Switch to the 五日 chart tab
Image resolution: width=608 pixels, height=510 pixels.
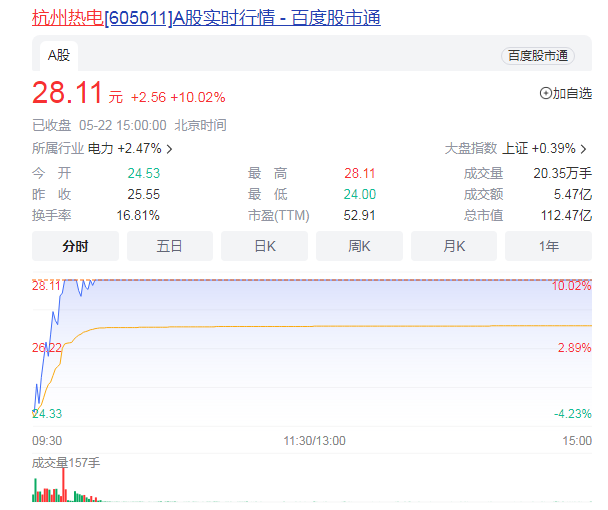170,246
